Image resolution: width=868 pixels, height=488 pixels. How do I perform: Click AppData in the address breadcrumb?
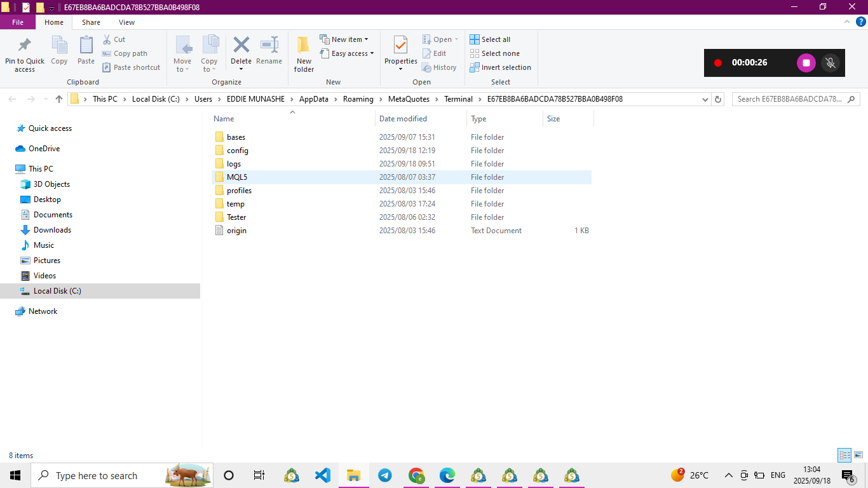(313, 99)
